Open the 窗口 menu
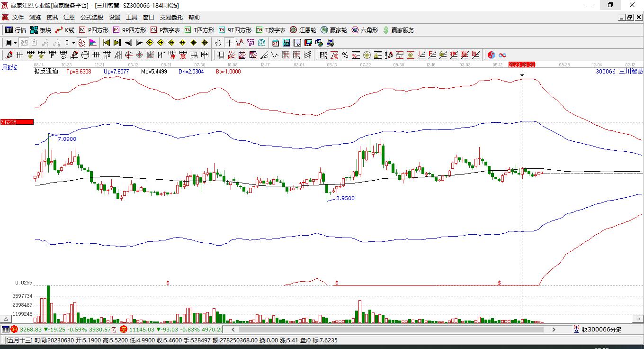This screenshot has height=349, width=644. tap(149, 18)
